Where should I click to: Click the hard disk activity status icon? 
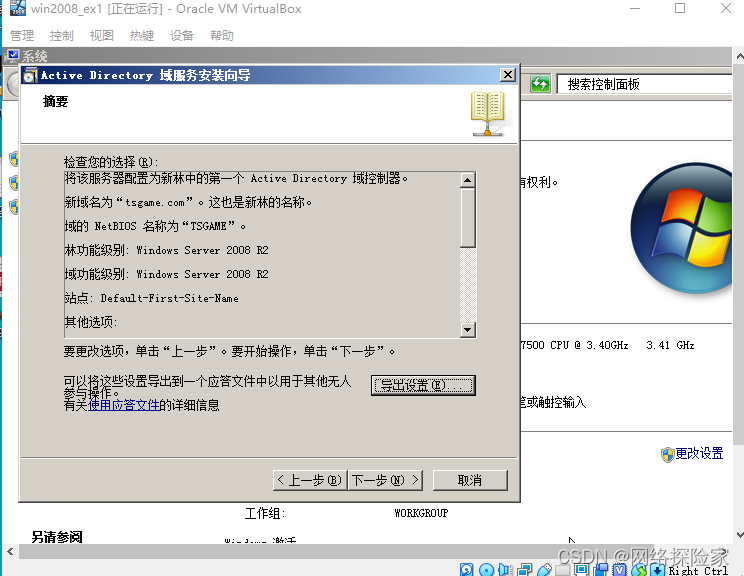point(467,569)
